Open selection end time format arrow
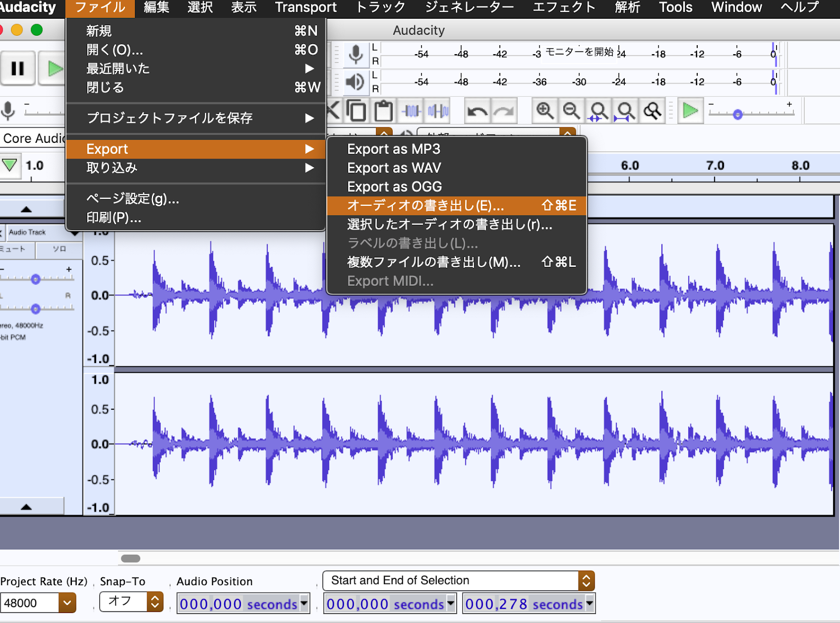The height and width of the screenshot is (623, 840). [590, 604]
